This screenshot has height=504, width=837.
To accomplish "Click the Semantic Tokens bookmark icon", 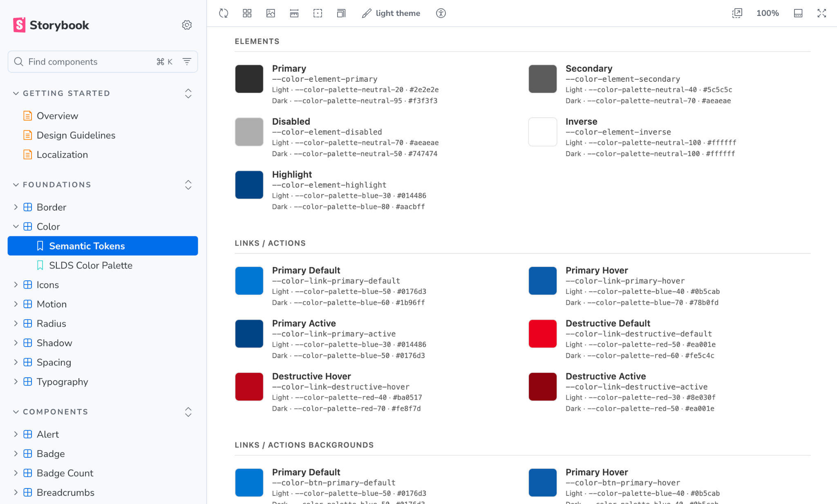I will tap(40, 246).
